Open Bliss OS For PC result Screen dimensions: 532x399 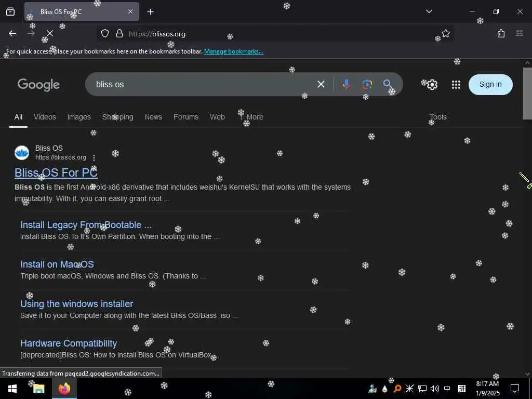(56, 172)
